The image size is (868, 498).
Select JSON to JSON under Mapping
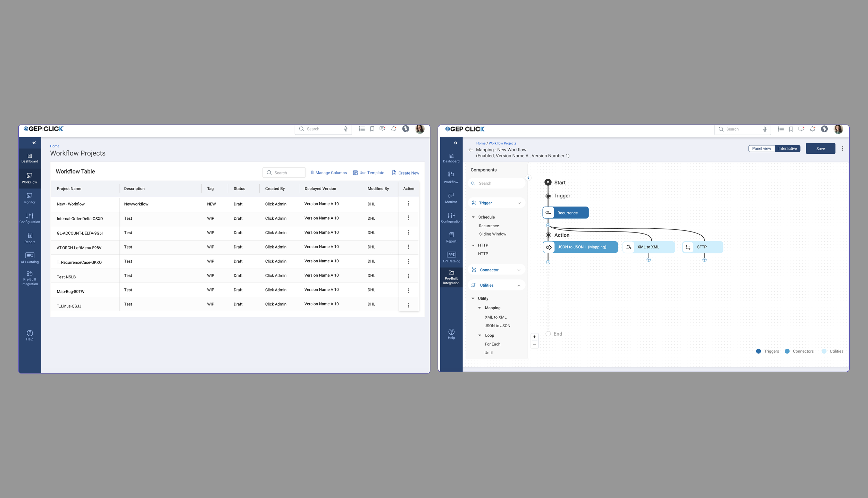coord(497,326)
